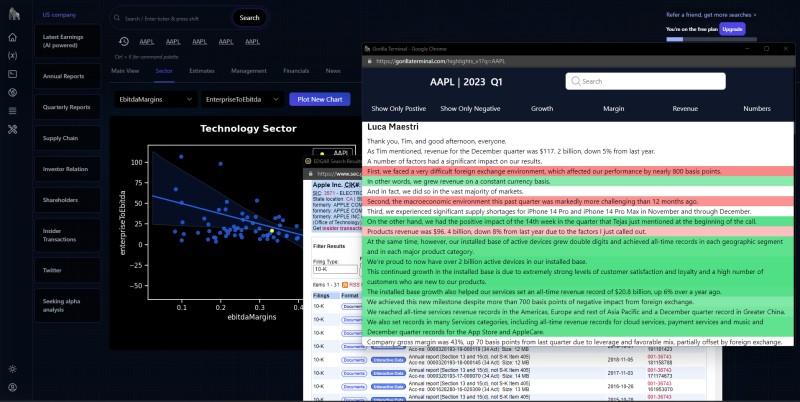
Task: Follow the Refer a friend link
Action: pos(711,15)
